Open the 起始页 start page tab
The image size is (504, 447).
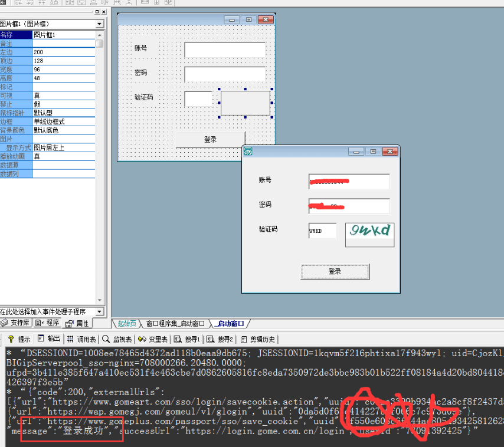(x=127, y=324)
